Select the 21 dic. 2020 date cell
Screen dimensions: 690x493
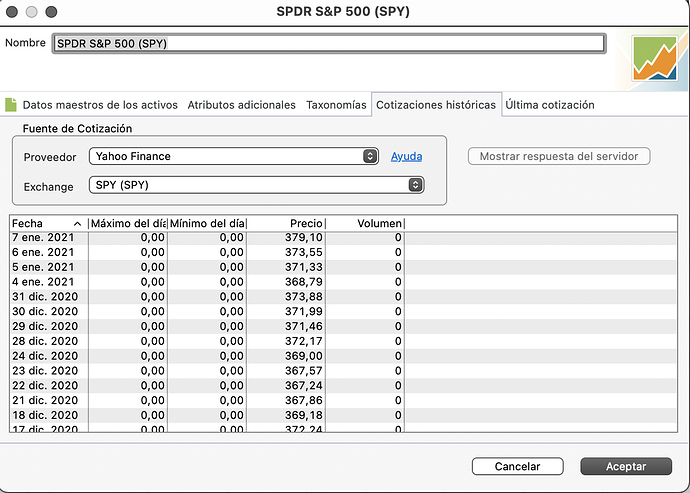45,400
